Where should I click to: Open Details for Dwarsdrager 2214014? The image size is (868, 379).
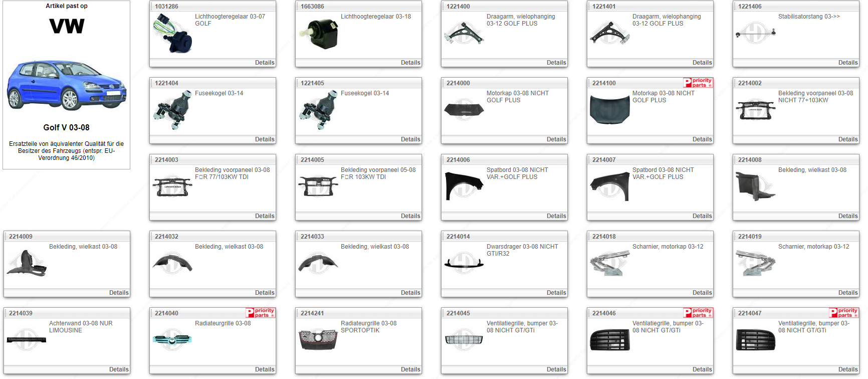click(556, 293)
